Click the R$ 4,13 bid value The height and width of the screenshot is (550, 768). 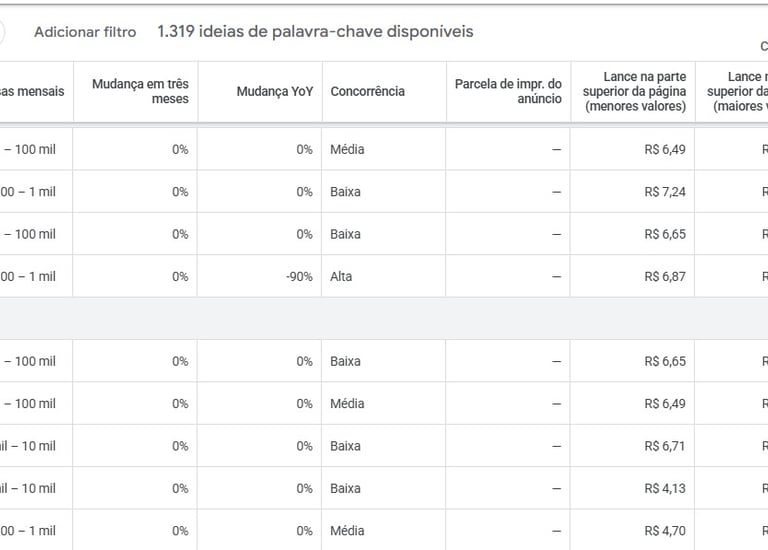[x=665, y=488]
